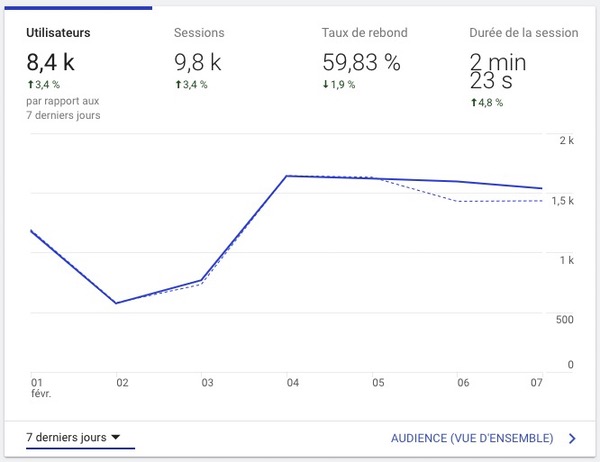The height and width of the screenshot is (462, 600).
Task: Click the 1,5 k y-axis label
Action: point(562,201)
